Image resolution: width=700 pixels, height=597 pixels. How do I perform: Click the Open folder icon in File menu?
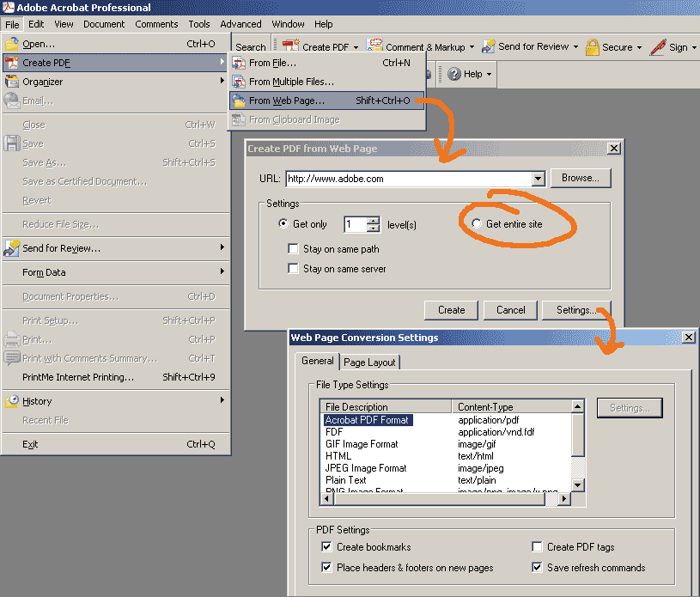pyautogui.click(x=12, y=44)
